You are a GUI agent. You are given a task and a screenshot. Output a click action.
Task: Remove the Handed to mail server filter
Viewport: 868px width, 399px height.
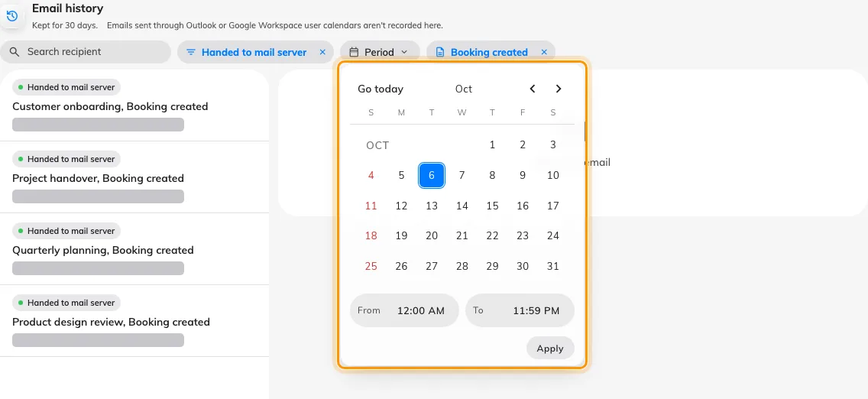322,52
